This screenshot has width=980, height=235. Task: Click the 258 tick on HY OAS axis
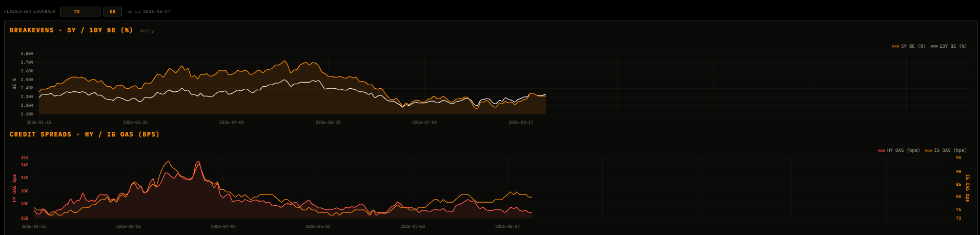[x=25, y=218]
